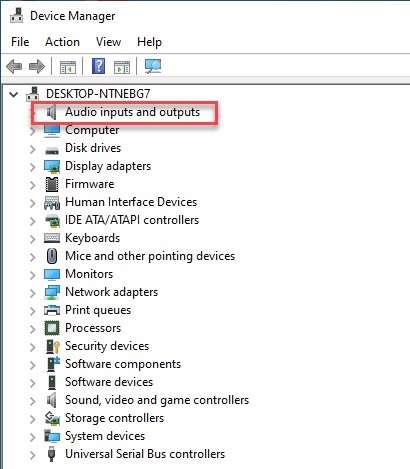Click the Forward arrow toolbar icon
This screenshot has height=469, width=410.
click(37, 66)
